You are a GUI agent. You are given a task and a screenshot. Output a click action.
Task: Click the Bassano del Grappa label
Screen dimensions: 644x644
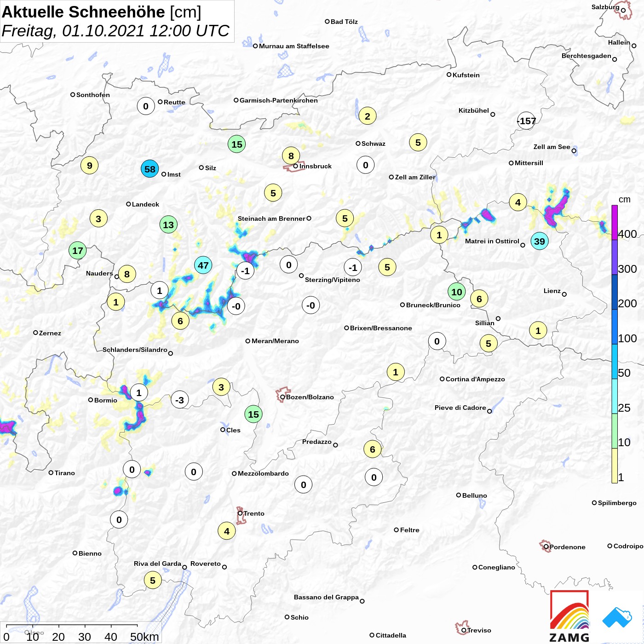click(x=326, y=597)
